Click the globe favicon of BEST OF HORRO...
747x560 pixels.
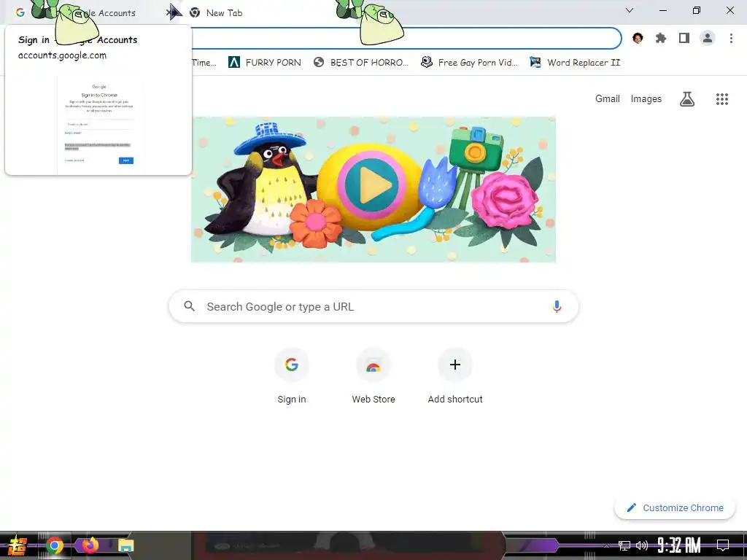point(319,62)
